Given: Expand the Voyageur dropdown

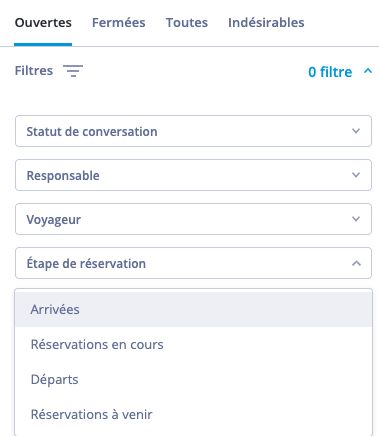Looking at the screenshot, I should (x=193, y=219).
